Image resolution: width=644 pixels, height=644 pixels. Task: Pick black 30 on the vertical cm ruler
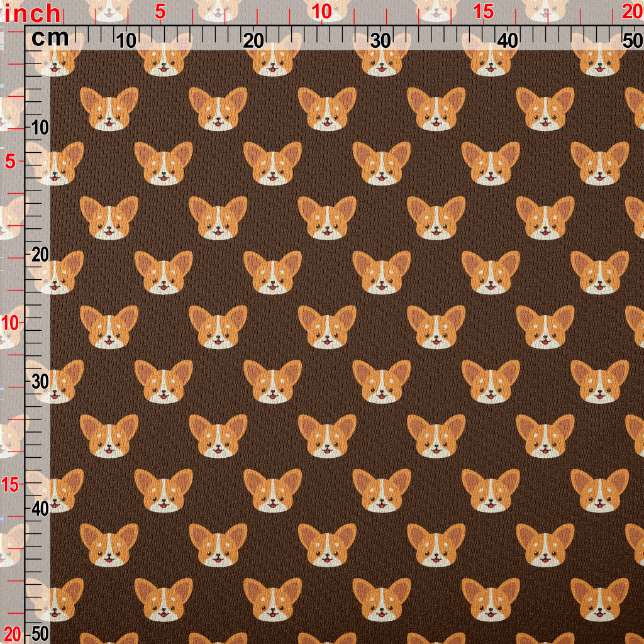coord(40,382)
